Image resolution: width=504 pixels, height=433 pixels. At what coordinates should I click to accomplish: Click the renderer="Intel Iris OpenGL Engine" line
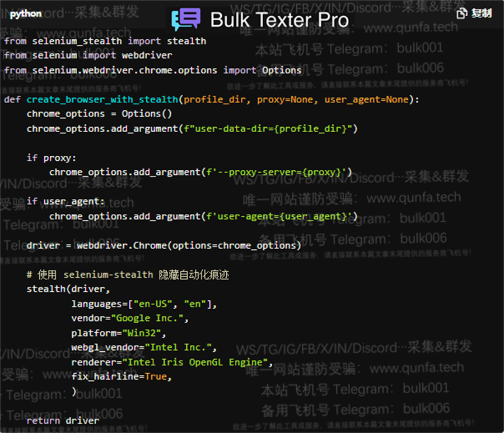[172, 362]
